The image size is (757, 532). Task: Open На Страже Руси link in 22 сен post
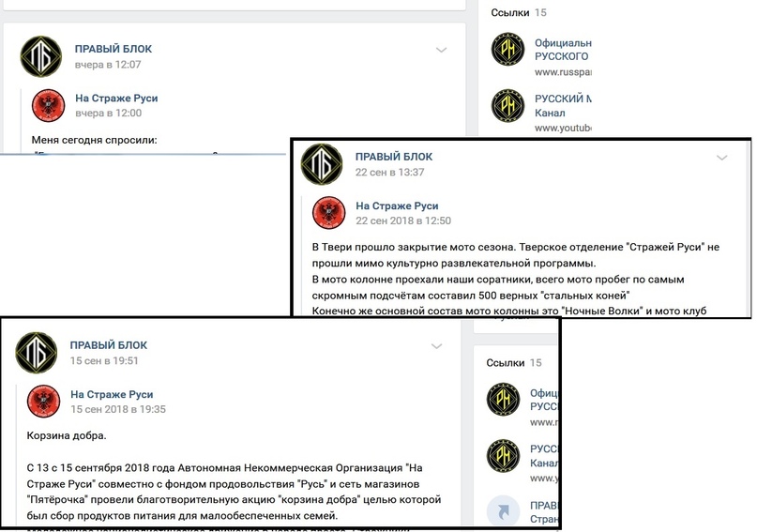[397, 205]
